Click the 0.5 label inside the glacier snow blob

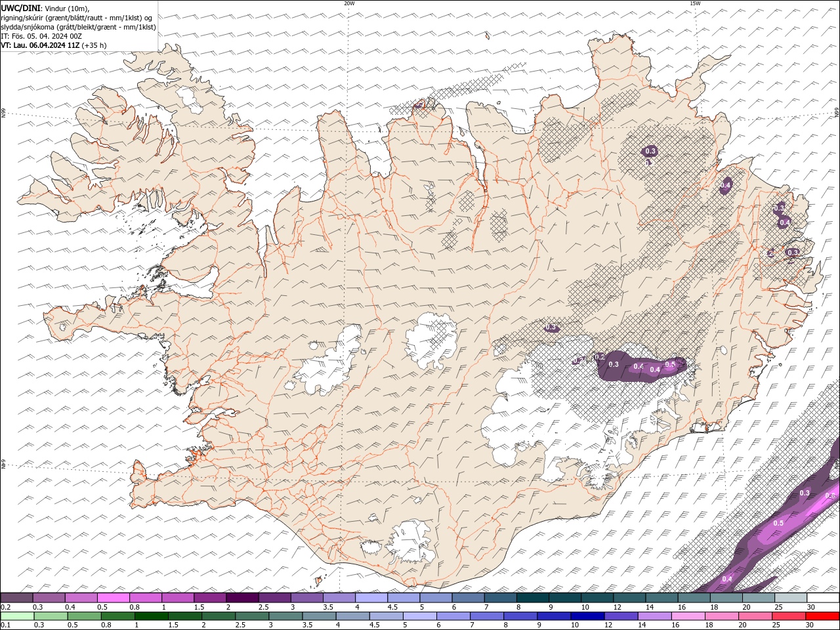[670, 364]
